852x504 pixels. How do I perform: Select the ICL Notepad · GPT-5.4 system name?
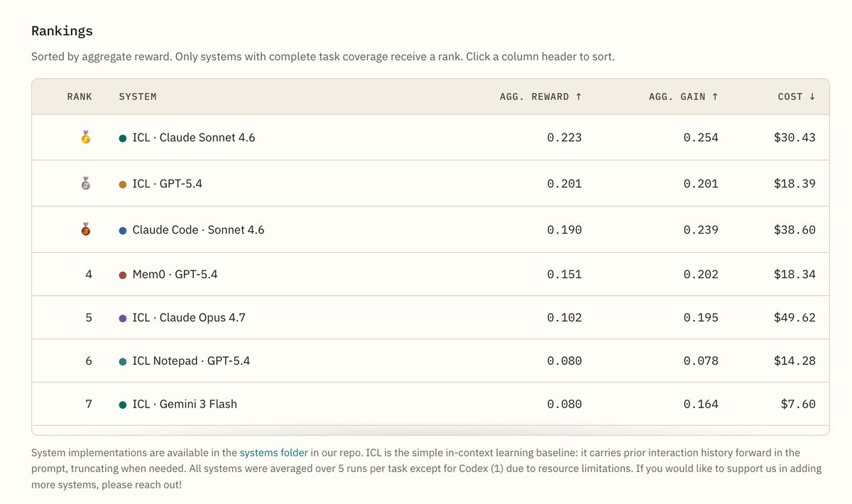(x=191, y=361)
